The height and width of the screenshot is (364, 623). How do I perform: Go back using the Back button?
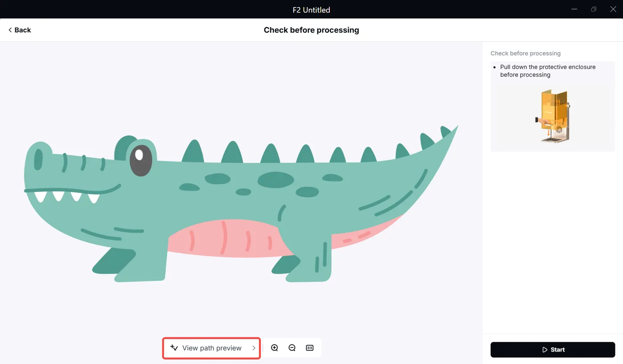click(x=20, y=30)
